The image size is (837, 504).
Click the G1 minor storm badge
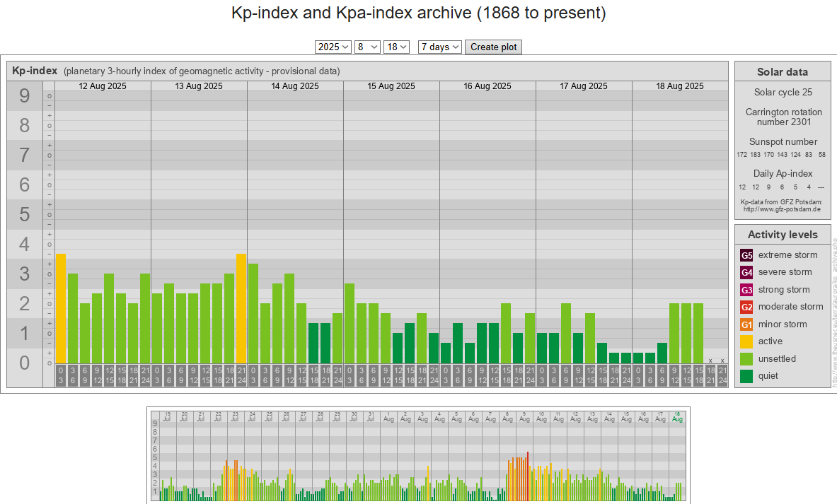click(x=746, y=324)
